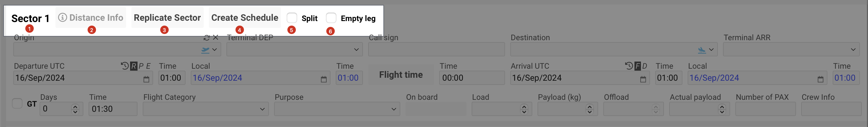Image resolution: width=868 pixels, height=127 pixels.
Task: Clear Origin using the X icon
Action: [216, 37]
